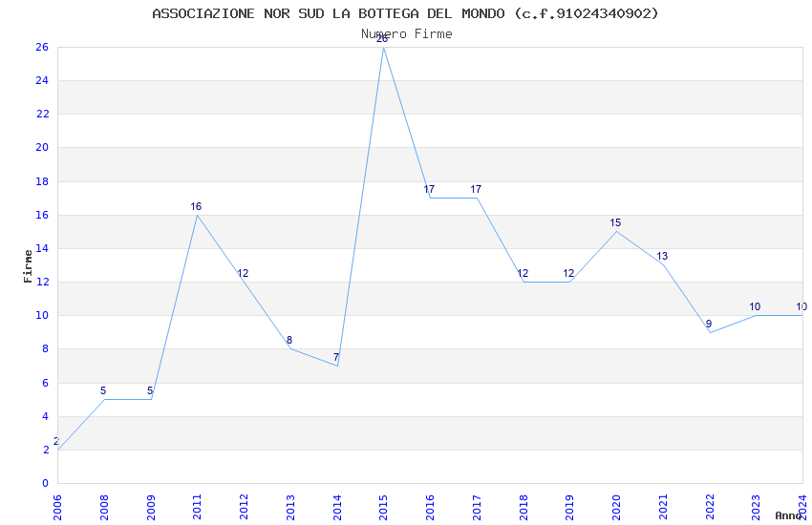Click the y-axis tick value 0

[x=45, y=483]
